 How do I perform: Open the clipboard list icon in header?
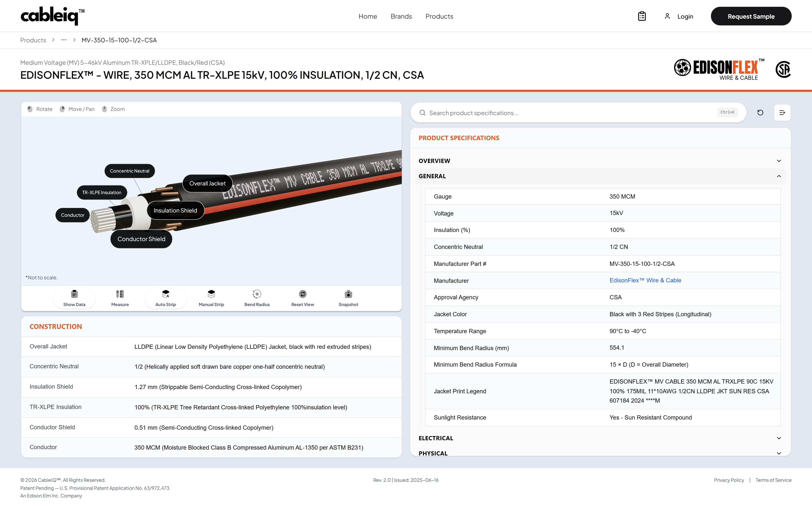(x=642, y=16)
